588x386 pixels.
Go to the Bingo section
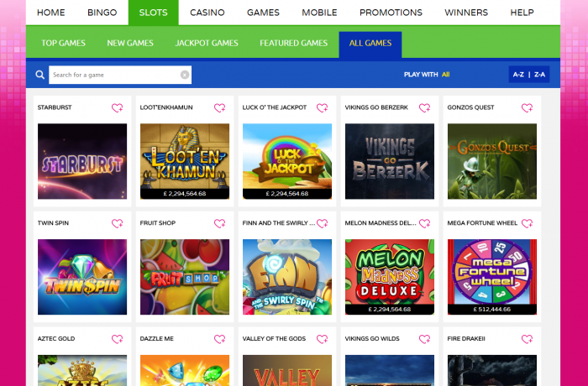102,13
